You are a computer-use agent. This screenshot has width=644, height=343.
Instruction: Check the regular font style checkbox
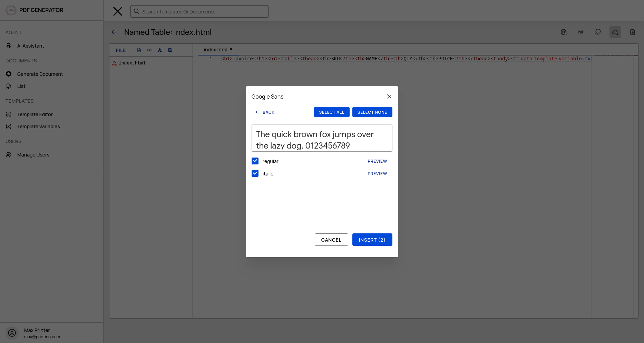point(255,161)
